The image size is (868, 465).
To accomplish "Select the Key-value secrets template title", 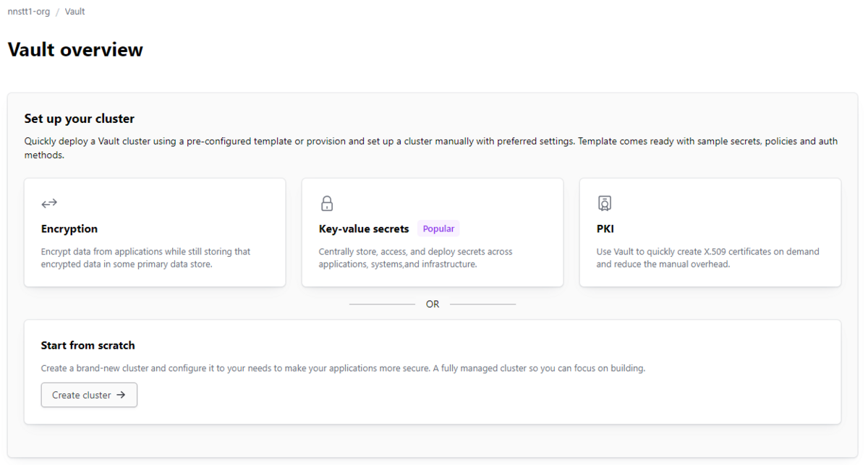I will (364, 229).
